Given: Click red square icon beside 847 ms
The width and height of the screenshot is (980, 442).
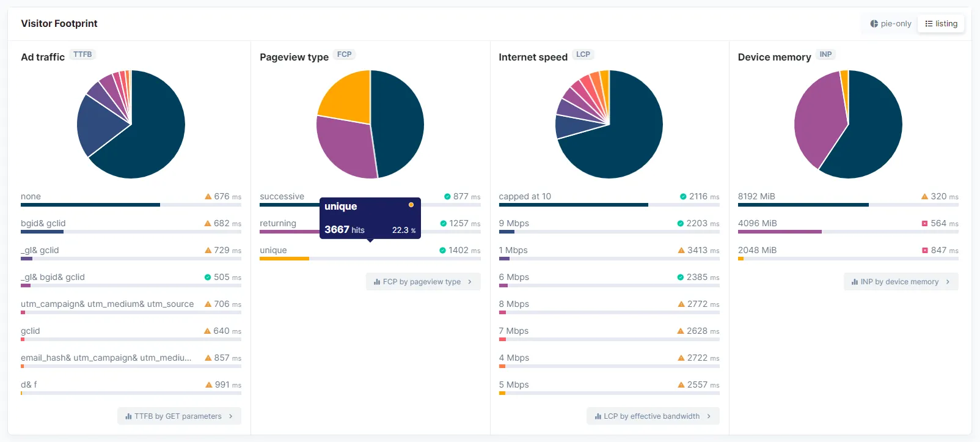Looking at the screenshot, I should click(924, 251).
